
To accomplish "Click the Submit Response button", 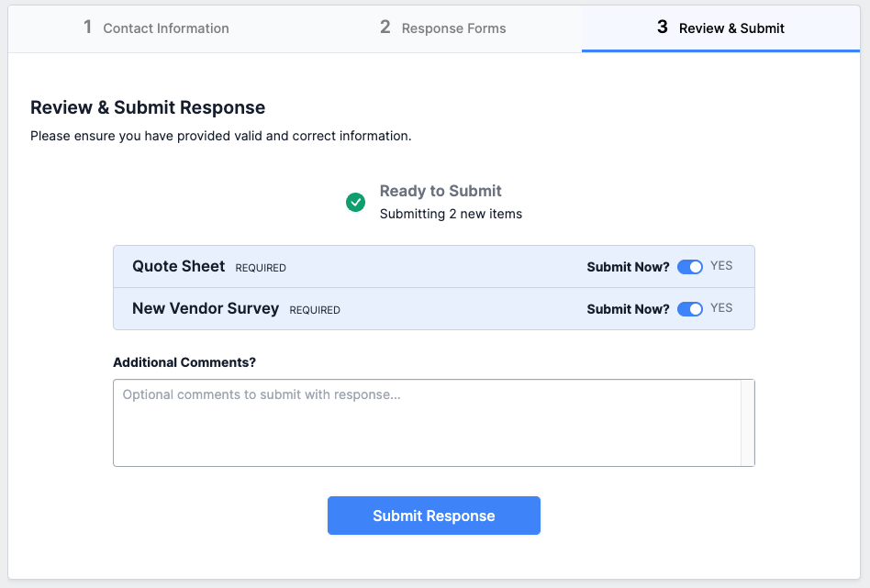I will click(x=434, y=516).
